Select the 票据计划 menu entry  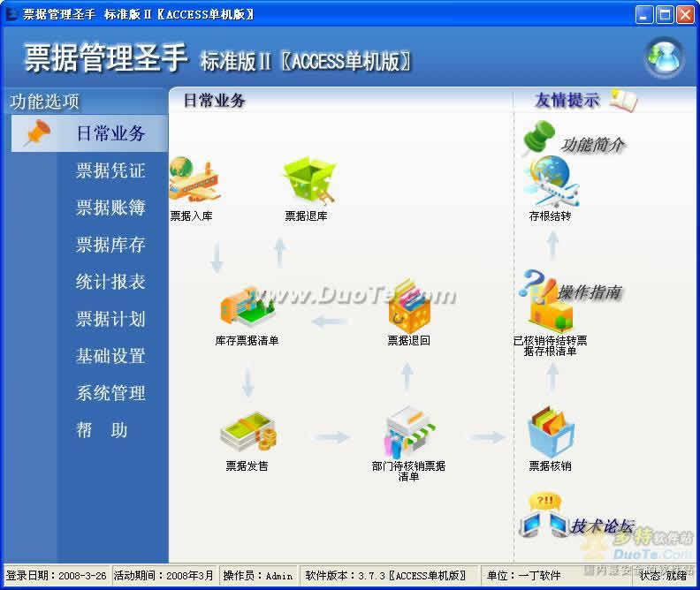click(x=110, y=320)
